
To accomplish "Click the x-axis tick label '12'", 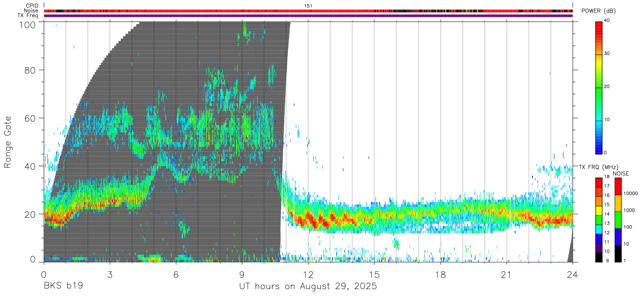I will point(308,274).
